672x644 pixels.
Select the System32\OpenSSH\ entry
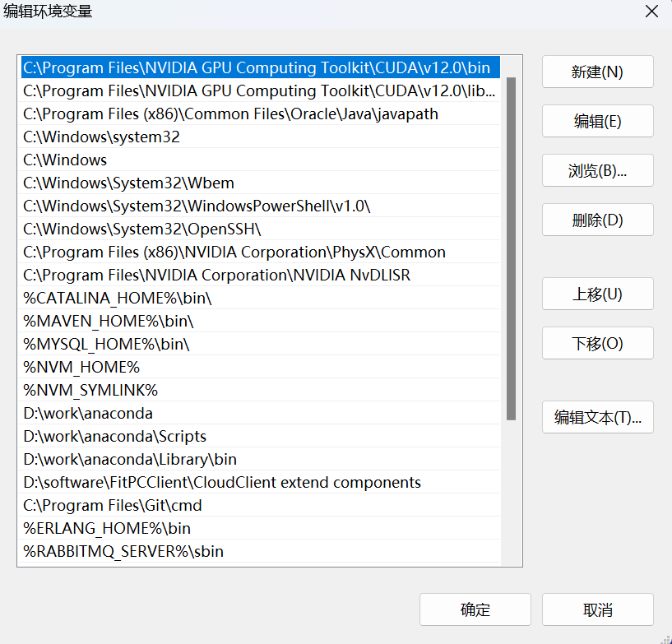pos(261,229)
